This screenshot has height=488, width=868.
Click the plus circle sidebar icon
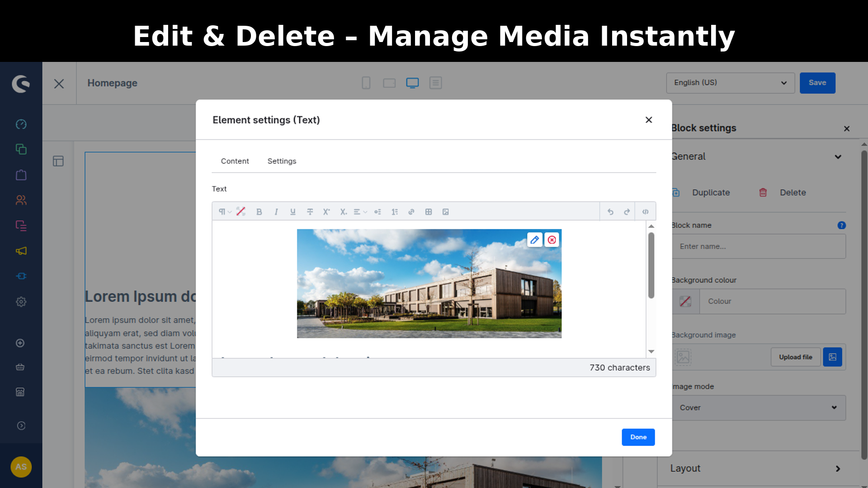(x=20, y=343)
